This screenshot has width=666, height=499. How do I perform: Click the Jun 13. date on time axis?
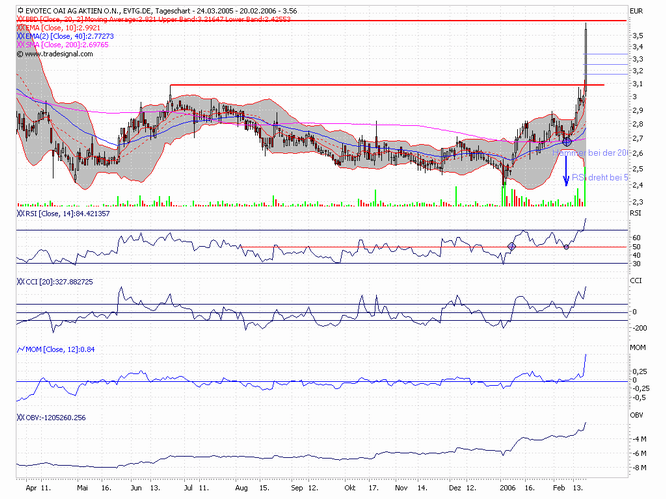pyautogui.click(x=145, y=488)
